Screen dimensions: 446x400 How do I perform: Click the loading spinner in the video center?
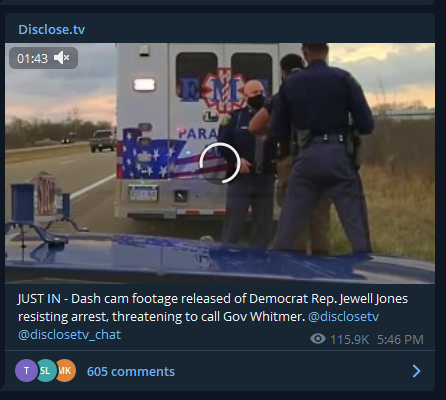[220, 163]
